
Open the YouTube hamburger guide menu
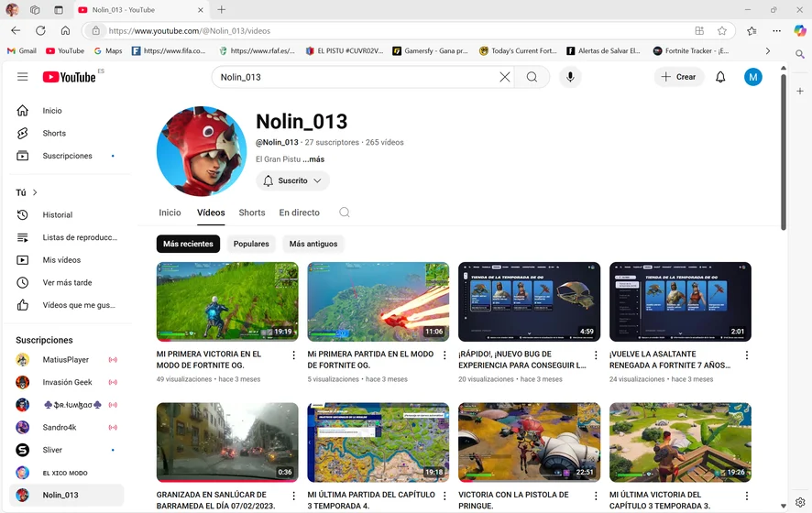[23, 77]
